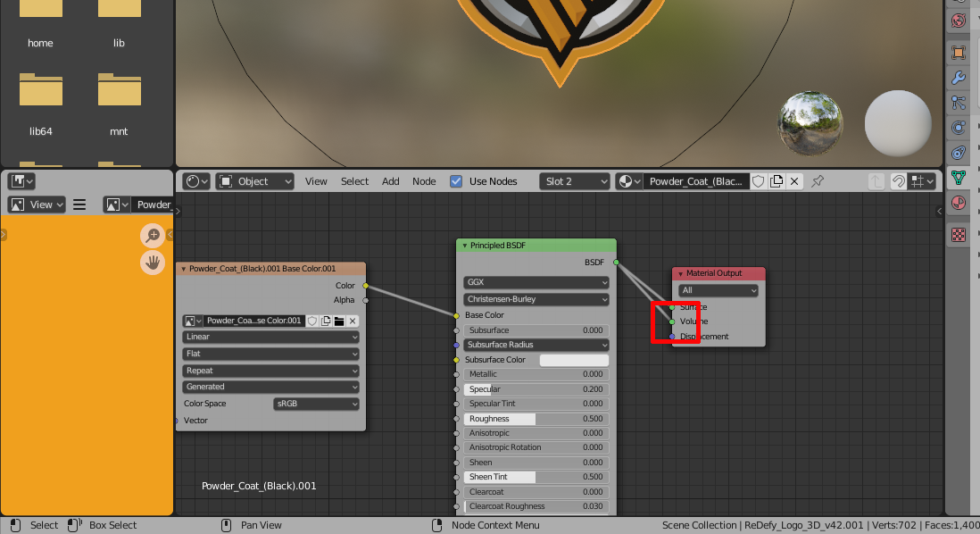Open the image browse dropdown in image editor header
The width and height of the screenshot is (980, 534).
coord(117,204)
